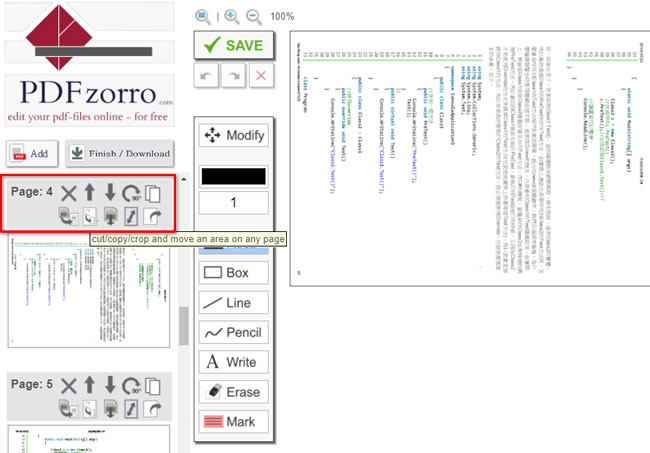Screen dimensions: 650x453
Task: Move Page 5 up with the up arrow
Action: pos(90,385)
